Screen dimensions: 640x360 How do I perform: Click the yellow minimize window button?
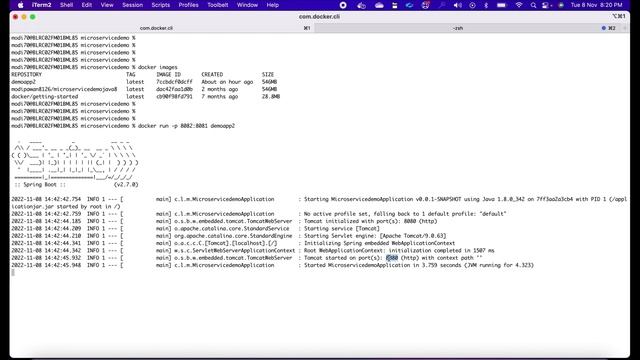(x=24, y=17)
